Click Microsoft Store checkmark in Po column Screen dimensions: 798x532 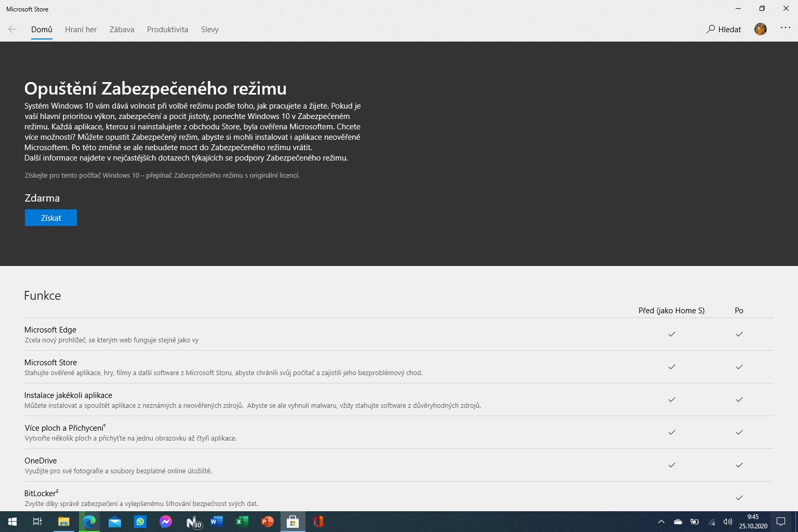coord(739,367)
